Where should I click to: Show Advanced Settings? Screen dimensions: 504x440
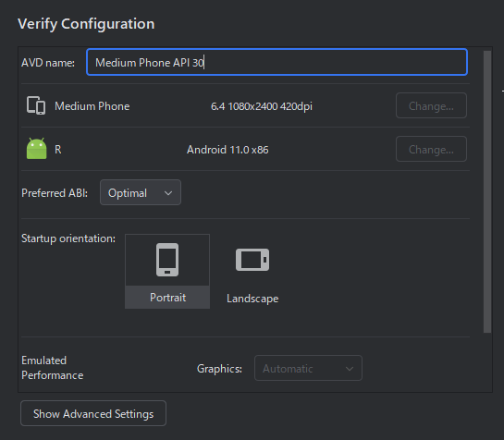[93, 413]
